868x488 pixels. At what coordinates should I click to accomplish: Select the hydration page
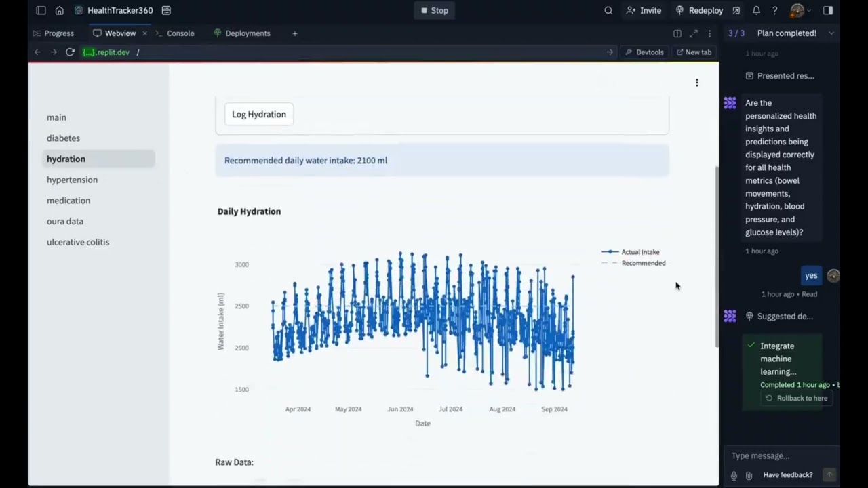coord(98,159)
